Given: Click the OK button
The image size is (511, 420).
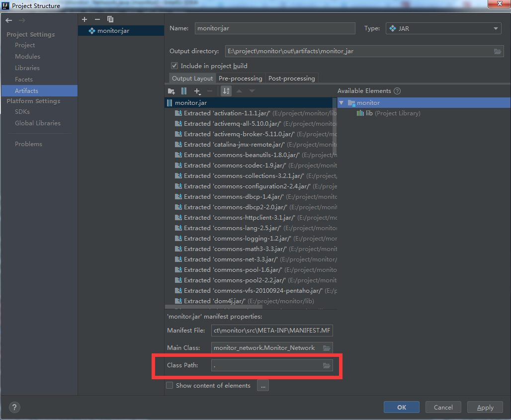Looking at the screenshot, I should pos(402,407).
